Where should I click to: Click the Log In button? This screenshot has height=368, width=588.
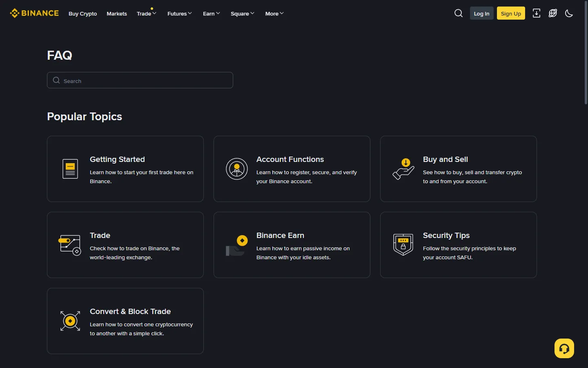click(x=482, y=13)
